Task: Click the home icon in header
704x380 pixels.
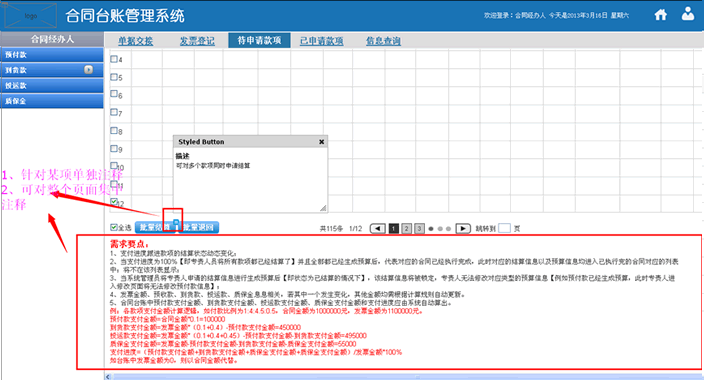Action: [660, 15]
